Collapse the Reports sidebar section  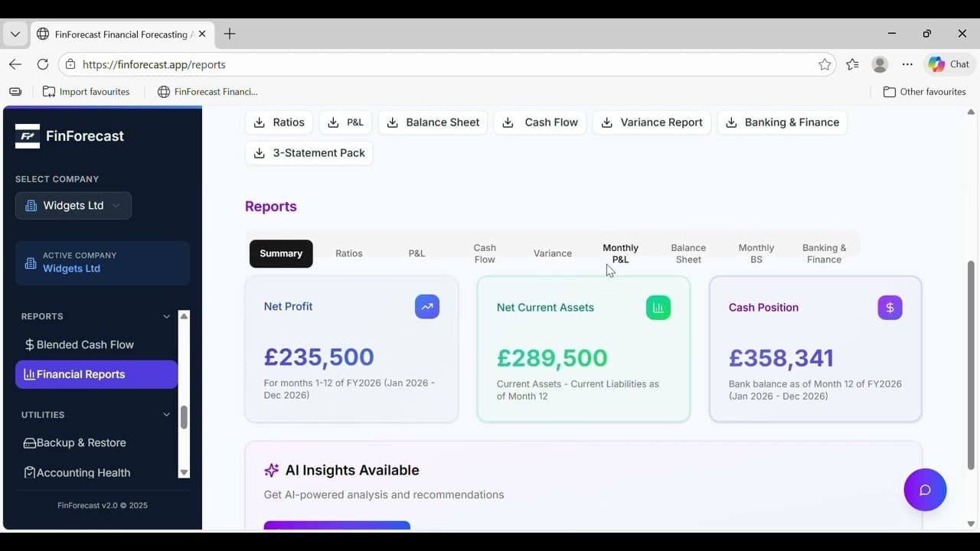(167, 316)
